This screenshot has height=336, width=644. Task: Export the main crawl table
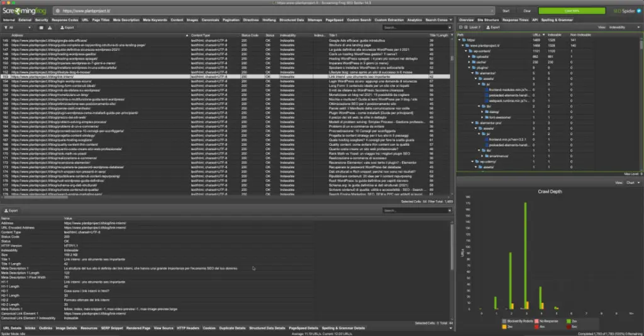67,28
